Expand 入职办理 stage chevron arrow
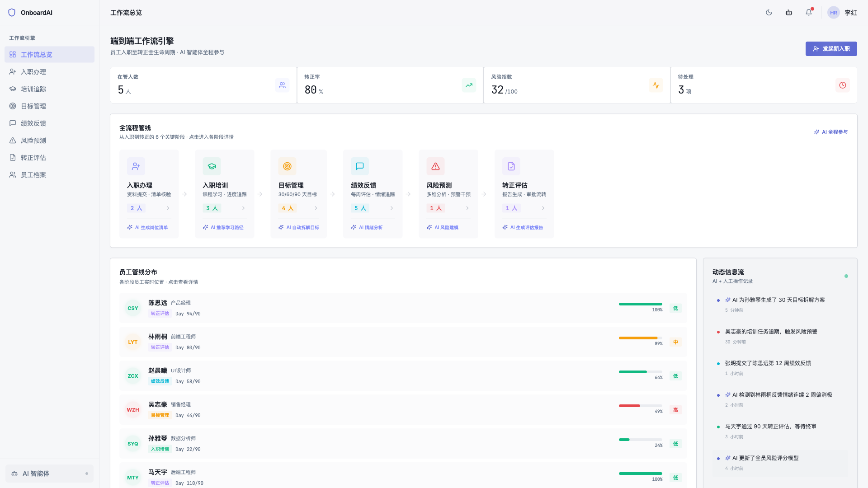Image resolution: width=868 pixels, height=488 pixels. (x=168, y=208)
